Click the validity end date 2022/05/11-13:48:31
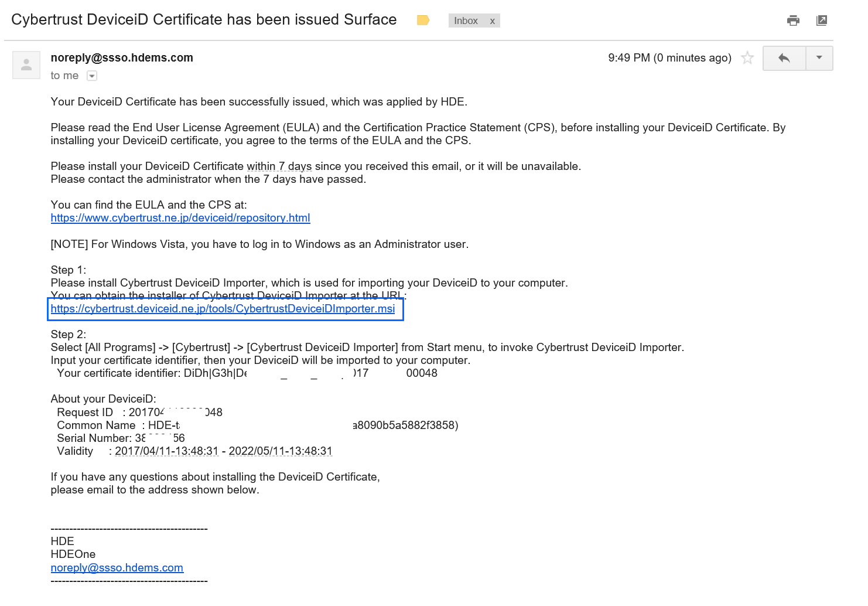 tap(281, 451)
